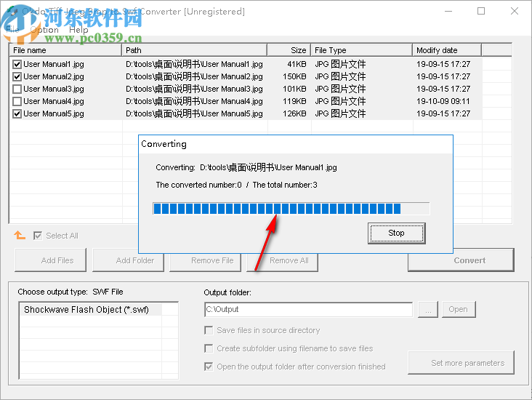The width and height of the screenshot is (532, 400).
Task: Click the browse (...) output folder button
Action: (428, 309)
